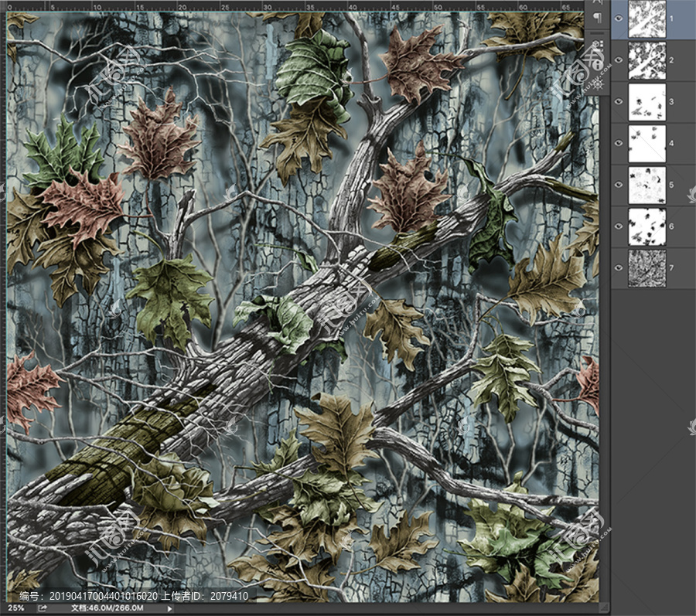Select channel 6 thumbnail
The image size is (696, 616).
point(647,226)
